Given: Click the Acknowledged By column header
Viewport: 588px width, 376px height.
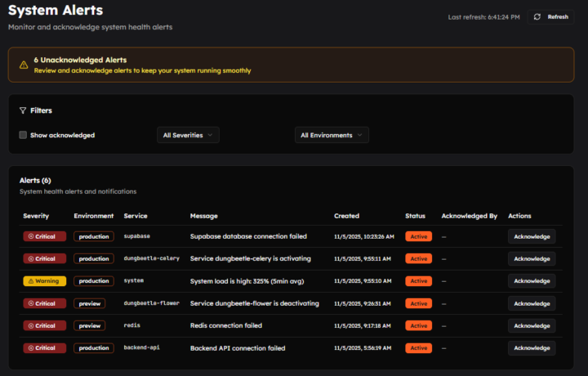Looking at the screenshot, I should point(469,216).
